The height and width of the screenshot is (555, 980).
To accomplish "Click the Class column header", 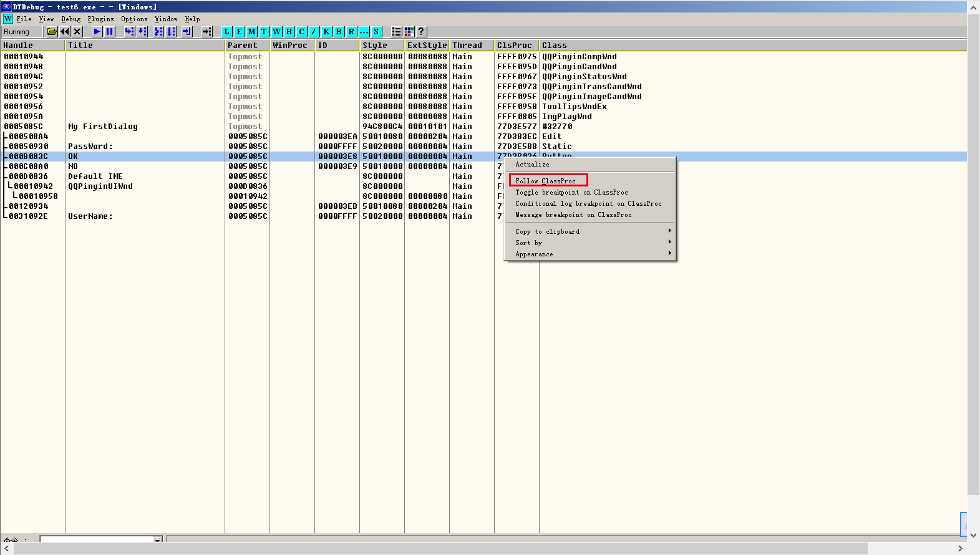I will tap(753, 46).
